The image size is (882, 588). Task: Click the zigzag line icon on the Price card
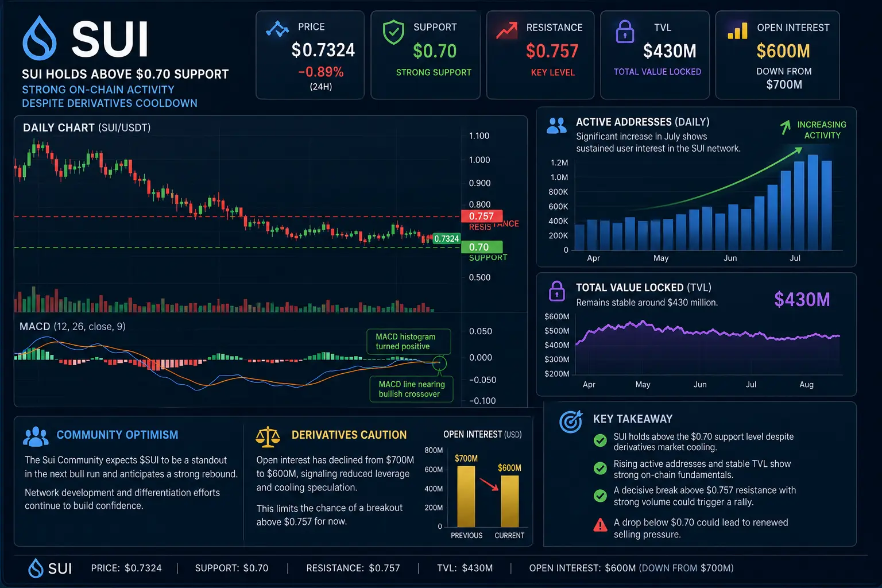coord(277,29)
